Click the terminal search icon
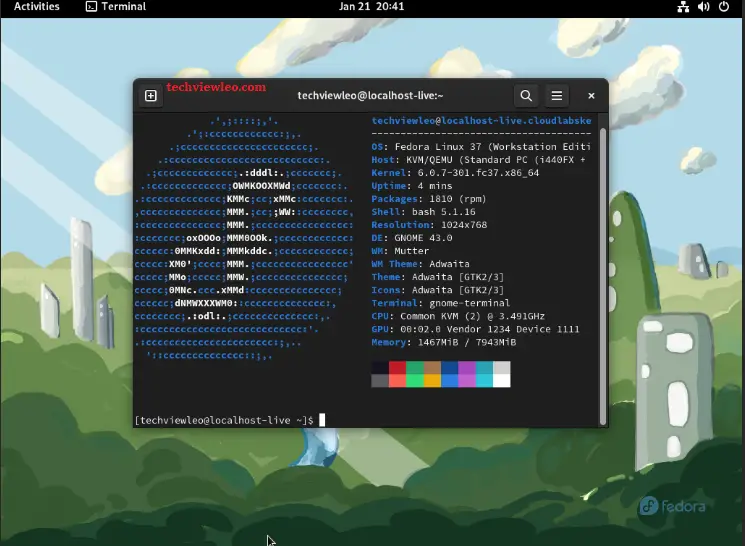The height and width of the screenshot is (546, 745). [x=526, y=96]
